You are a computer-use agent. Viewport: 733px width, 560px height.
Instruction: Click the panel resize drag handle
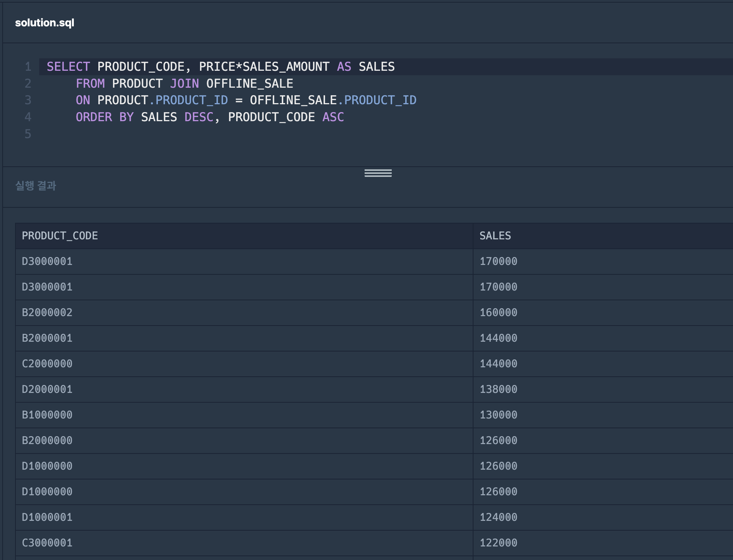(x=378, y=173)
